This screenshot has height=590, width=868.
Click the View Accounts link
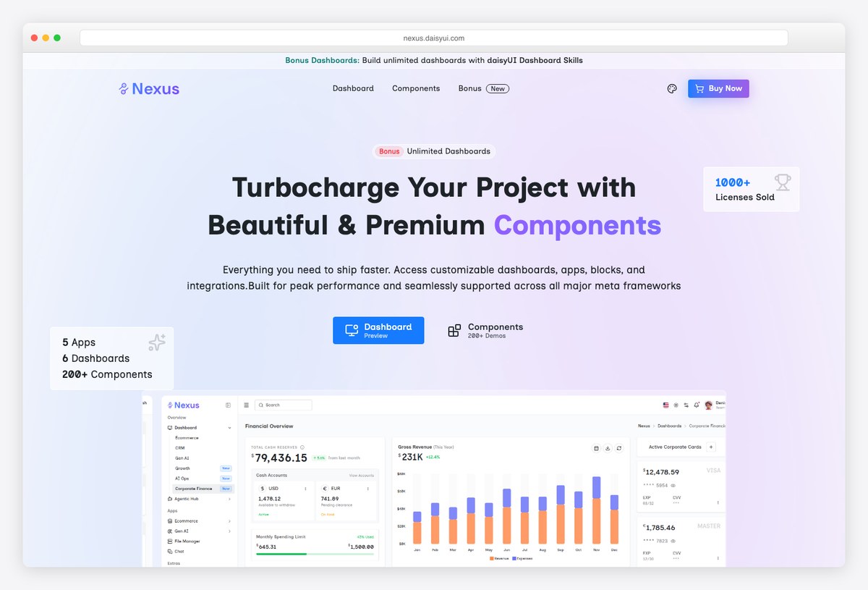362,476
